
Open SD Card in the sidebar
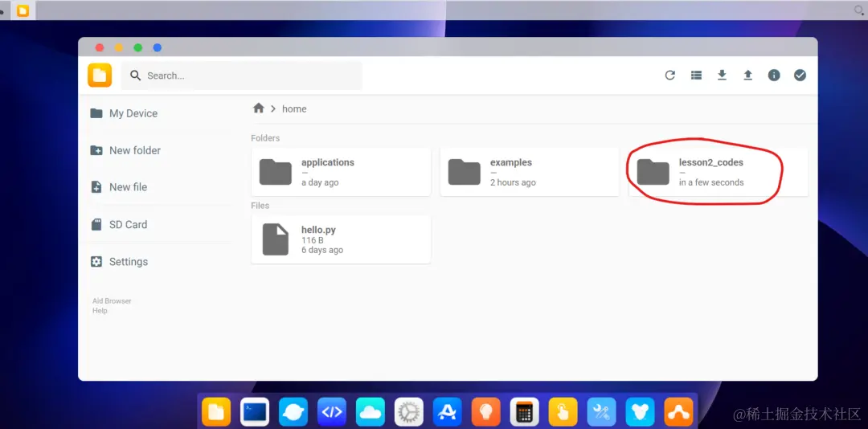point(119,225)
